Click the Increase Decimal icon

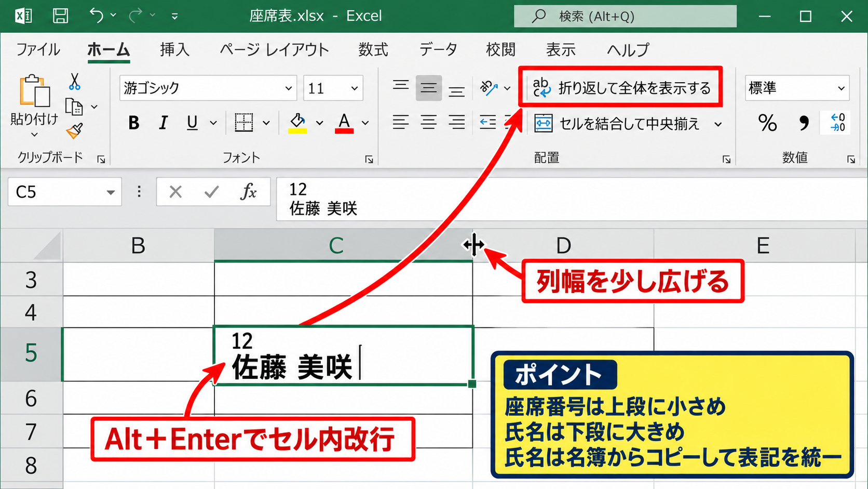837,123
